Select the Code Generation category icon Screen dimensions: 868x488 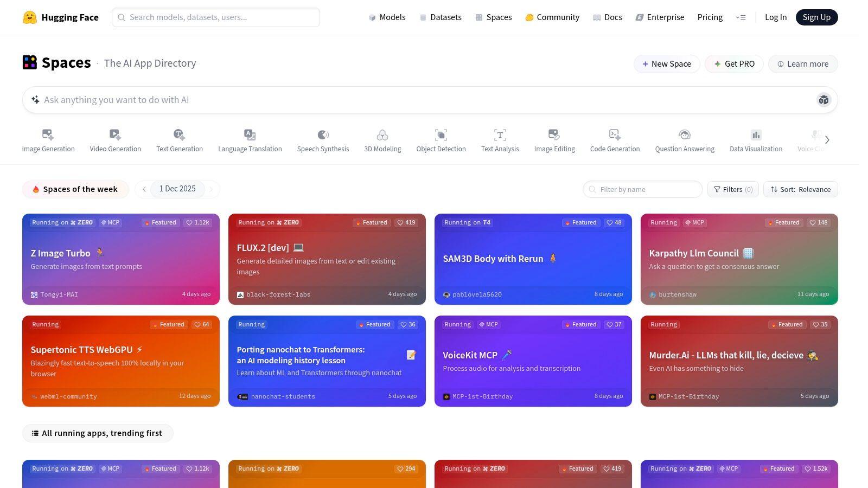615,134
